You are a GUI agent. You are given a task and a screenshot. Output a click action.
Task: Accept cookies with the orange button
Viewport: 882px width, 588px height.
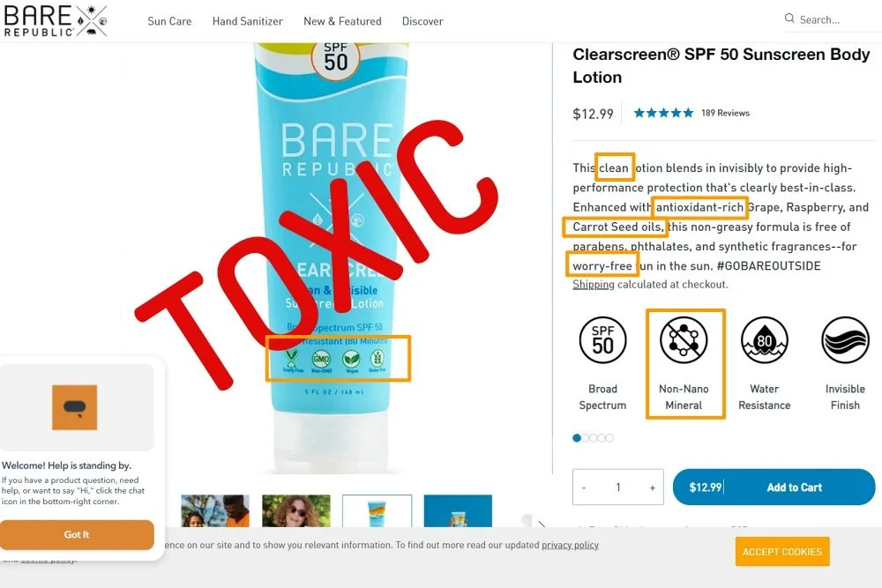781,552
